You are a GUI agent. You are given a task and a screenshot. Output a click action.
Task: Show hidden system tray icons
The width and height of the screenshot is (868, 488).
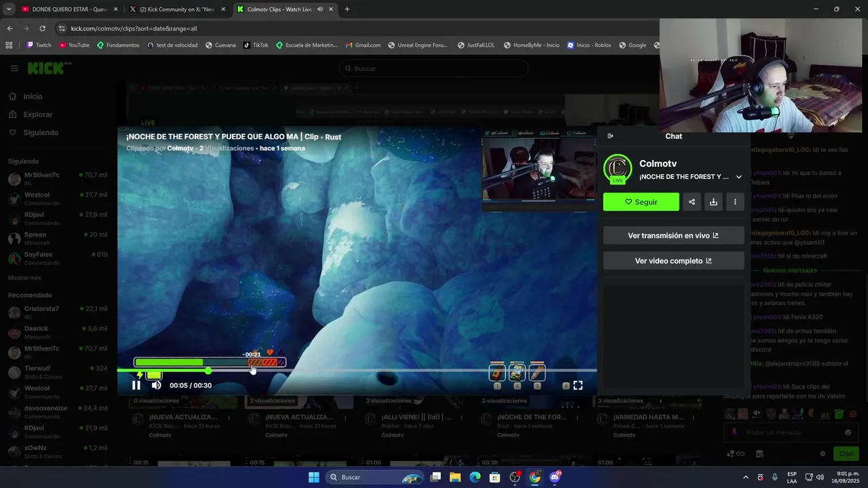click(x=746, y=477)
